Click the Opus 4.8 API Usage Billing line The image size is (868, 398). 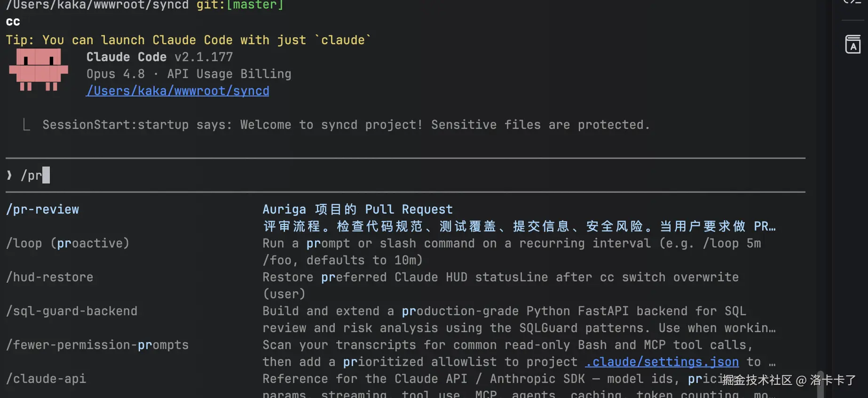click(x=189, y=74)
